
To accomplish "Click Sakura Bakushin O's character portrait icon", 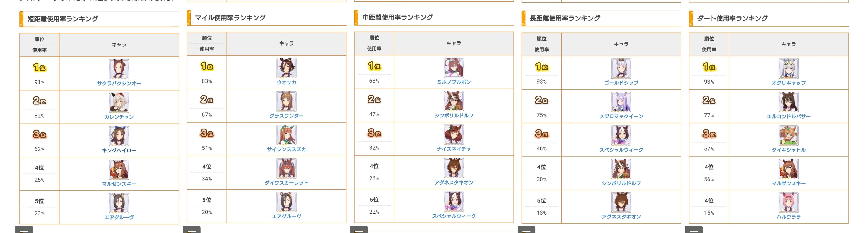I will click(119, 69).
